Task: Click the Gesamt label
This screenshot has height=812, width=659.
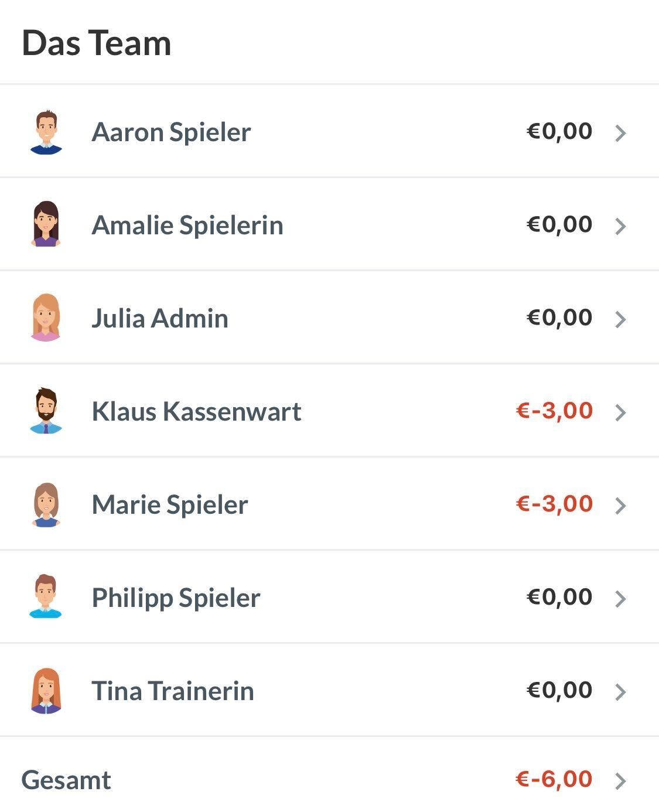Action: tap(66, 780)
